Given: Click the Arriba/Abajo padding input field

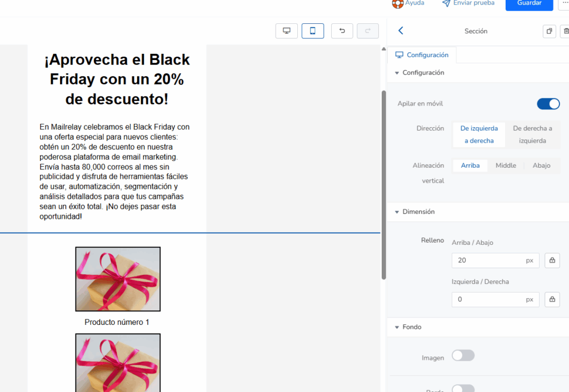Looking at the screenshot, I should [489, 260].
